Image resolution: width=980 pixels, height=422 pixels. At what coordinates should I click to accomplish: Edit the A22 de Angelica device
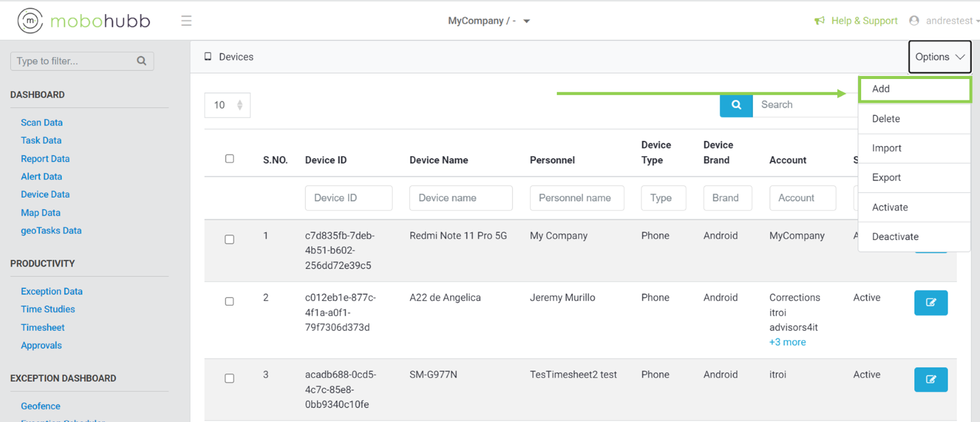pos(930,303)
